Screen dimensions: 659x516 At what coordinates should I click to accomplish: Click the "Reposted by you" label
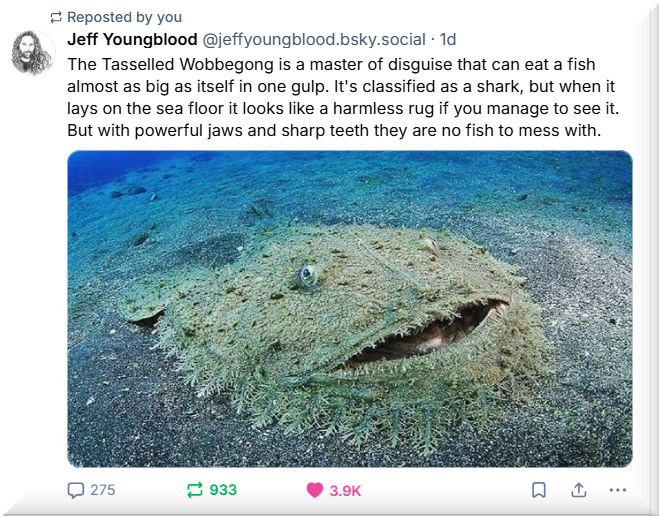point(125,17)
